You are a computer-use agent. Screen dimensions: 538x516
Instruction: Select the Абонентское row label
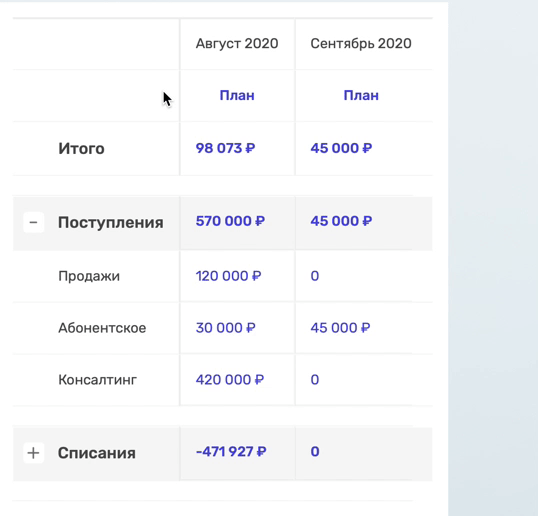point(102,328)
